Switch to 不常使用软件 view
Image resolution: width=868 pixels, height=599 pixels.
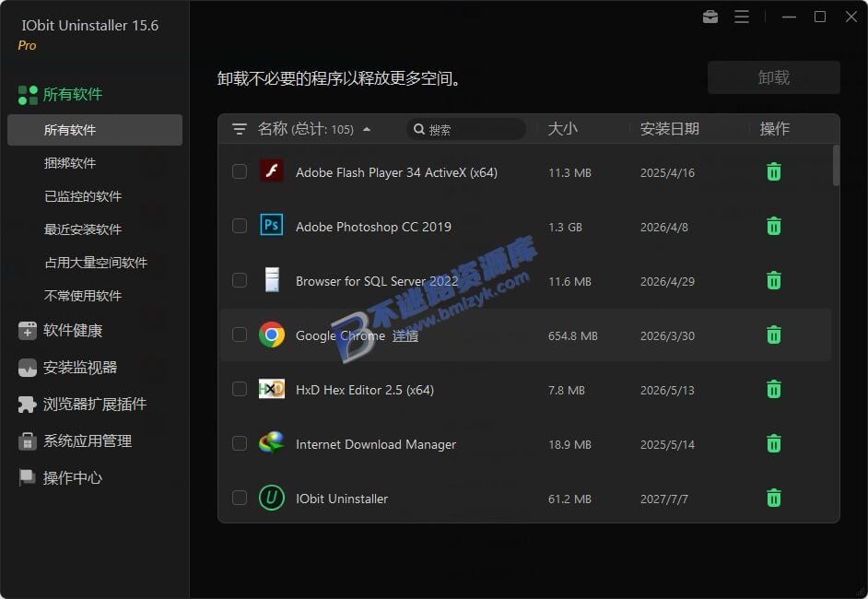[x=83, y=296]
